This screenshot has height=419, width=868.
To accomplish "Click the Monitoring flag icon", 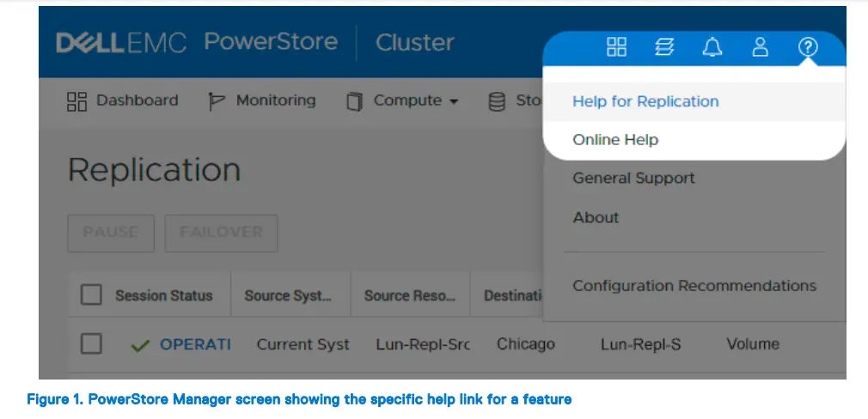I will 216,101.
